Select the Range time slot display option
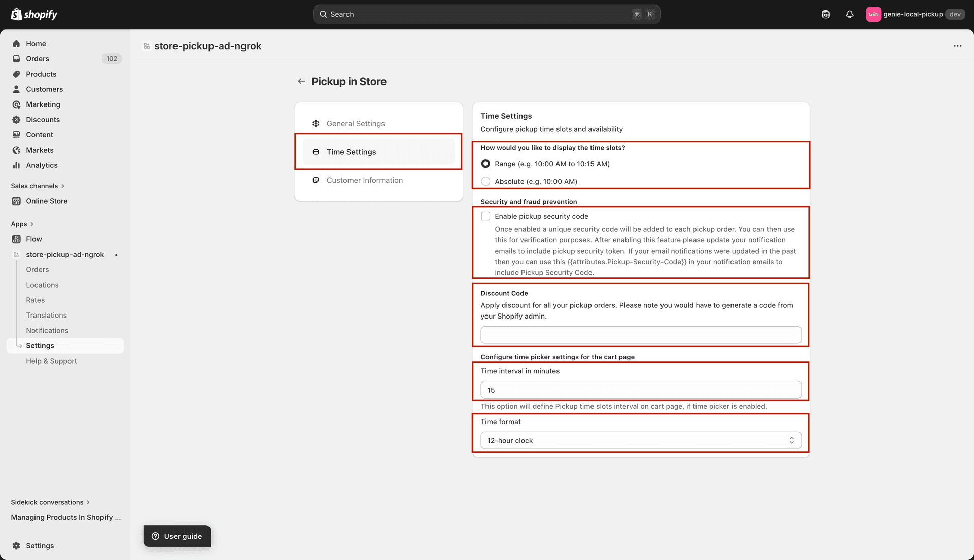This screenshot has height=560, width=974. tap(485, 163)
